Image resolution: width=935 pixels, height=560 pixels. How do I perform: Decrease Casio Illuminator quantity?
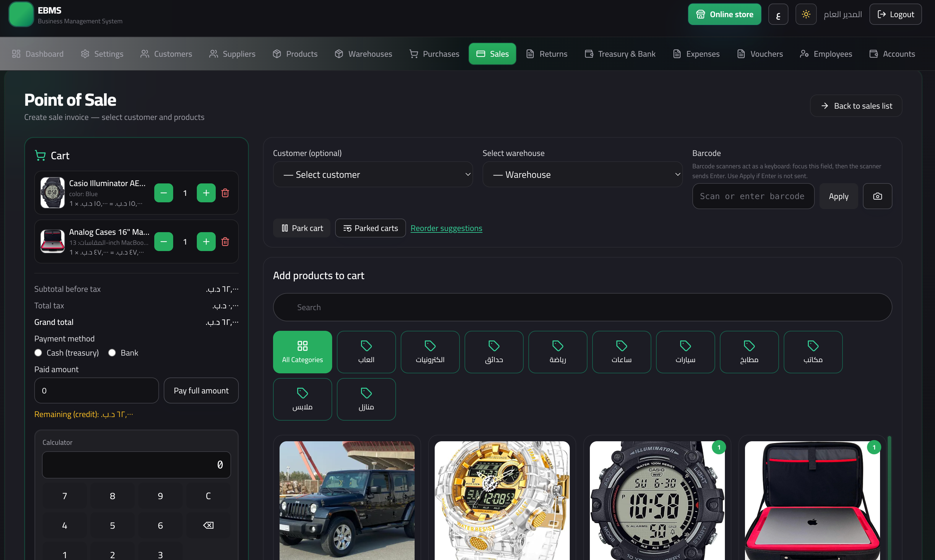point(163,193)
